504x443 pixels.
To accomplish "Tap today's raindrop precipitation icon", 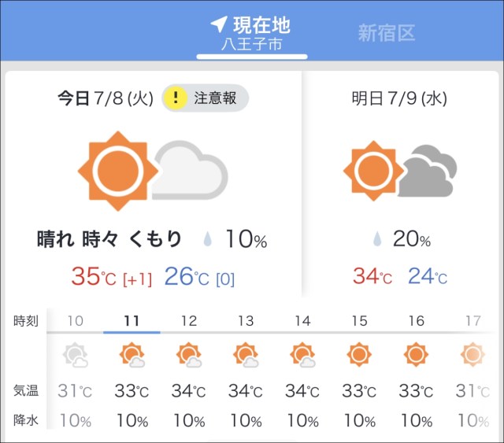I will click(x=209, y=239).
